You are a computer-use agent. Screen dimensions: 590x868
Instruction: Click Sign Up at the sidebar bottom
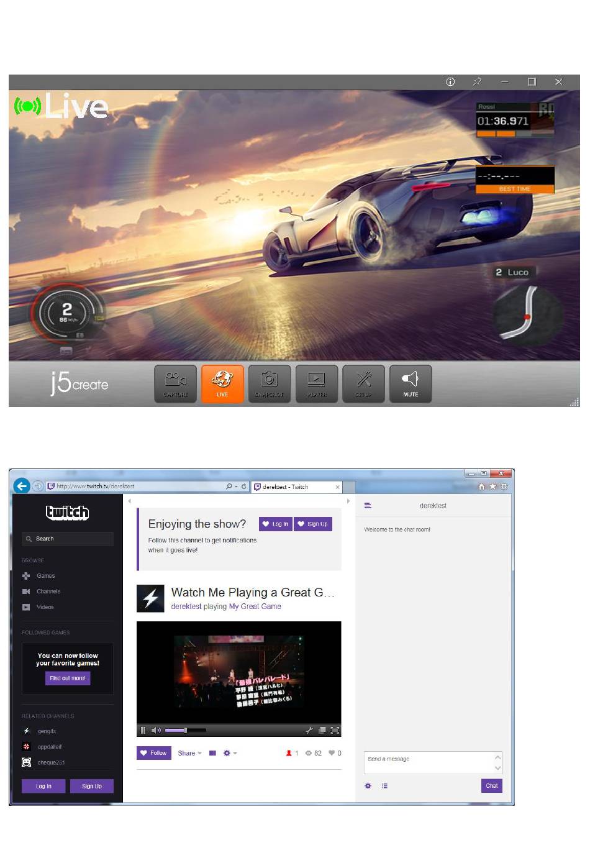92,786
